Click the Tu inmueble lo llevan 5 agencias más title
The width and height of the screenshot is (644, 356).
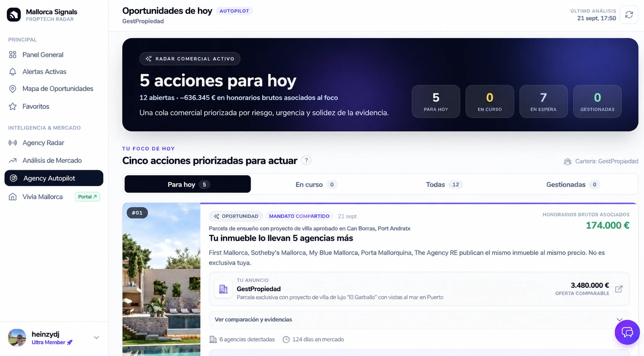tap(281, 238)
